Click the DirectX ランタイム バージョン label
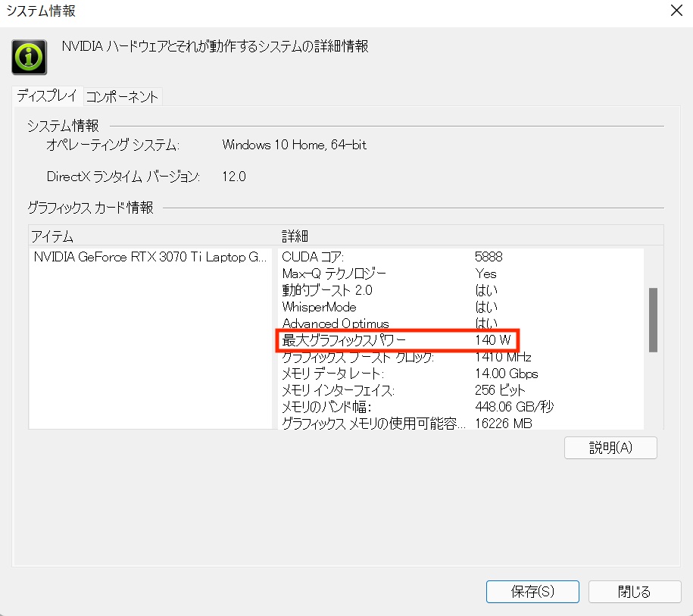Image resolution: width=693 pixels, height=616 pixels. (123, 177)
